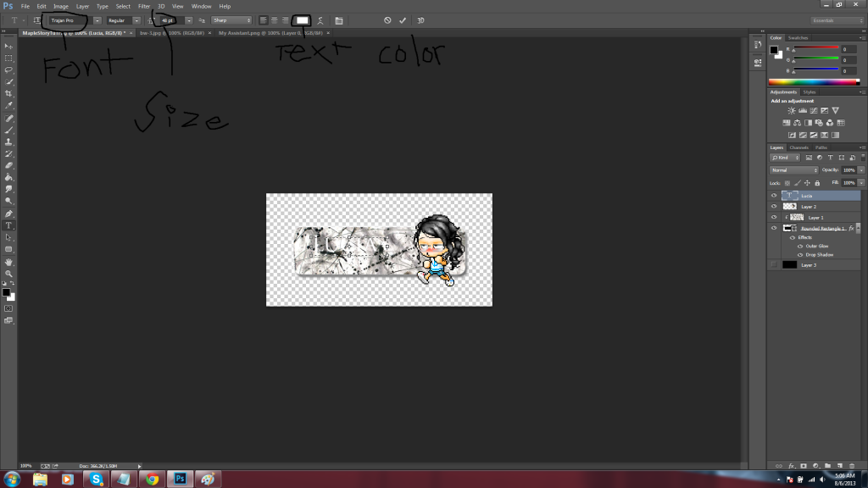This screenshot has width=868, height=488.
Task: Open the Normal blend mode dropdown
Action: (x=793, y=169)
